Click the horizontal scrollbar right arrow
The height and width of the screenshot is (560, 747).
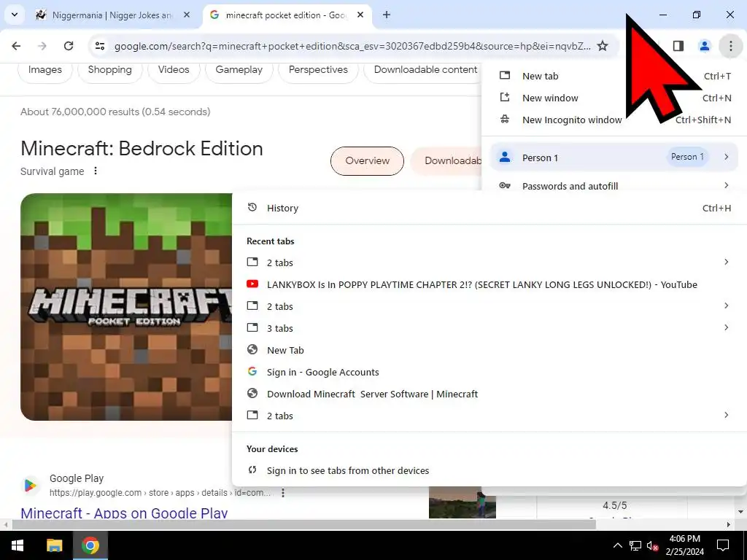(729, 525)
